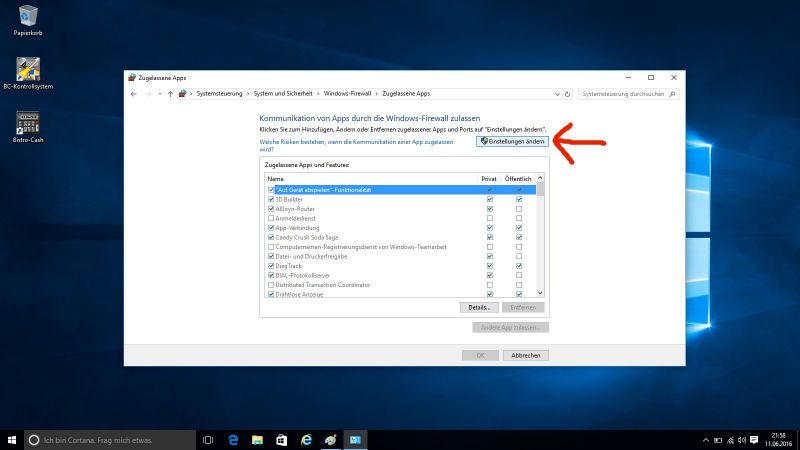Click the apps list scrollbar thumb
The height and width of the screenshot is (450, 800).
click(540, 189)
